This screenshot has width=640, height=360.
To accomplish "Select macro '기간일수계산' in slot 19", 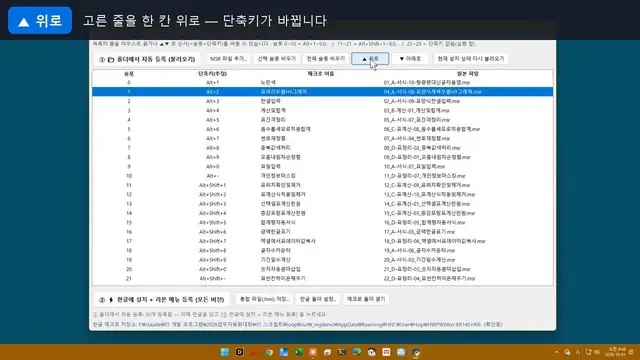I will pos(276,260).
